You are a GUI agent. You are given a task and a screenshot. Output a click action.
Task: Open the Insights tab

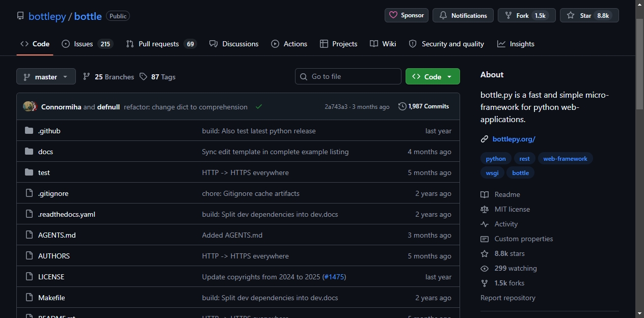516,44
